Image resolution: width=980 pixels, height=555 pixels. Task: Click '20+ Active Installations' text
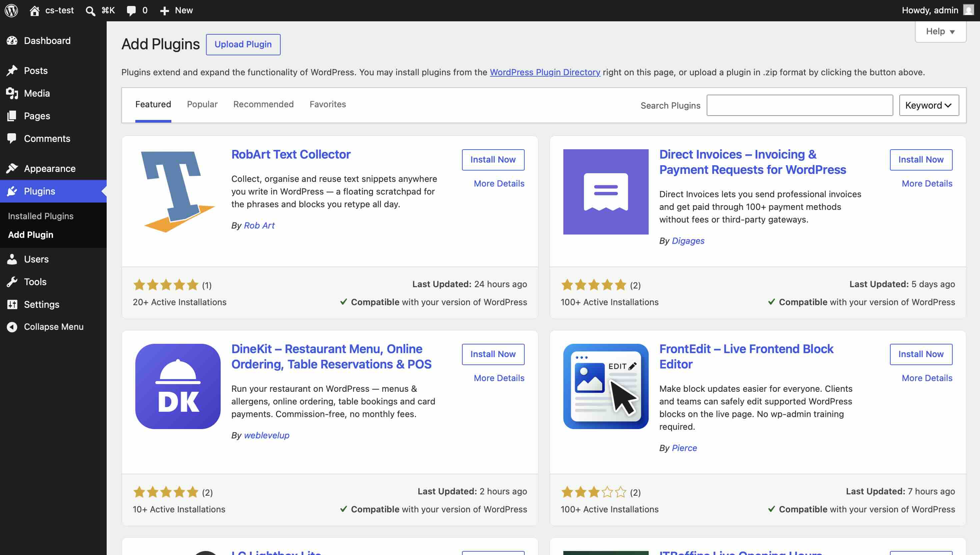179,302
